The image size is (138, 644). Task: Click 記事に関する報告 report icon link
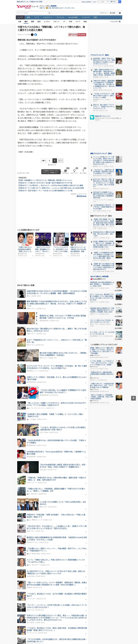point(24,173)
